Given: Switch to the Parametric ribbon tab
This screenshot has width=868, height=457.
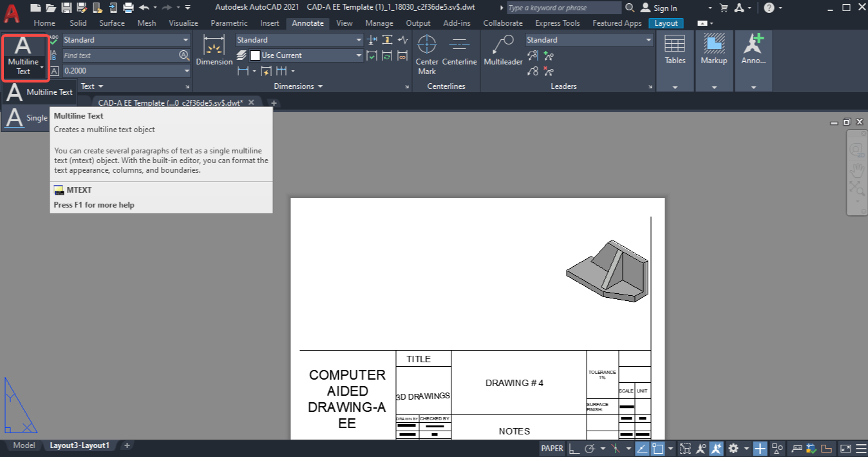Looking at the screenshot, I should coord(229,23).
